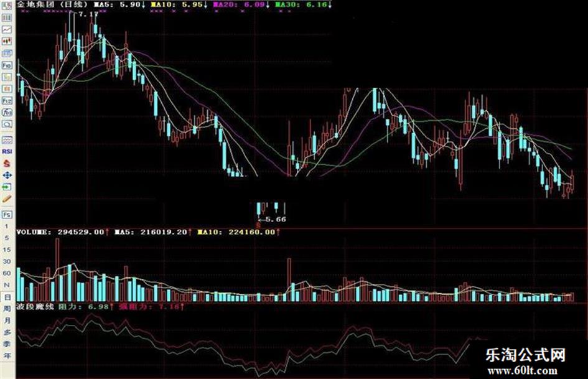Click the 7.17 high price marker

coord(88,14)
